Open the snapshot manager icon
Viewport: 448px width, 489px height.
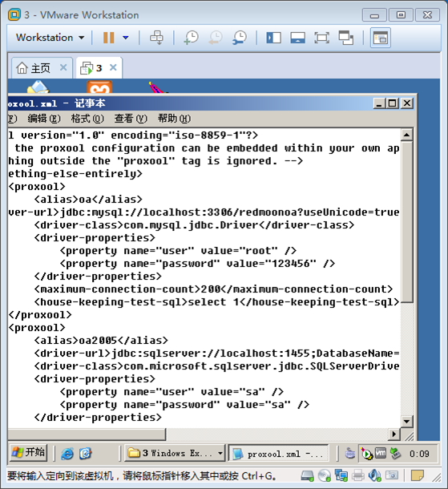(x=240, y=38)
